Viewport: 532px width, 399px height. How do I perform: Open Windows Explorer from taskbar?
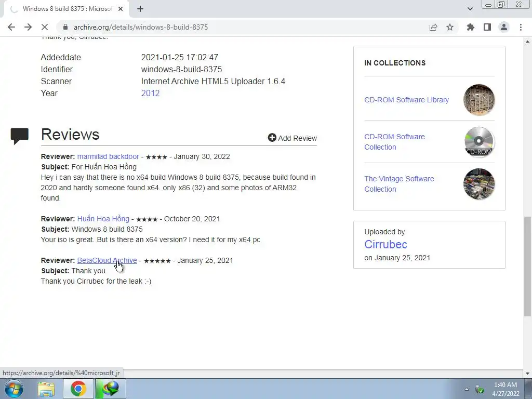coord(46,389)
